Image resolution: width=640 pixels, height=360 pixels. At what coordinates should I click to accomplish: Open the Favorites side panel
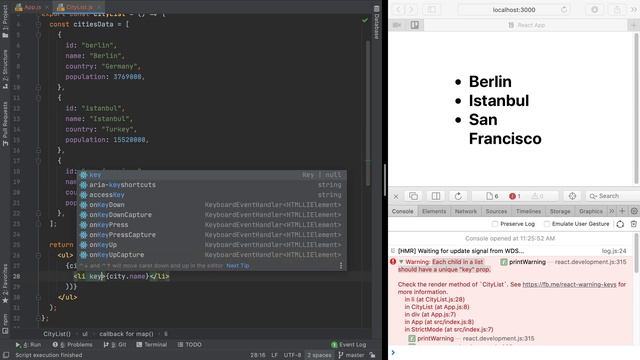(5, 283)
